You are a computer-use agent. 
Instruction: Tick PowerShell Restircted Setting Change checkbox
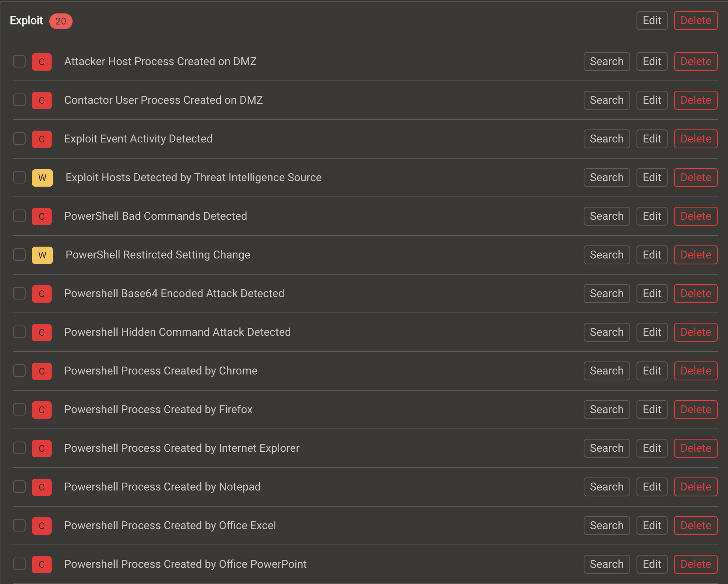click(19, 255)
